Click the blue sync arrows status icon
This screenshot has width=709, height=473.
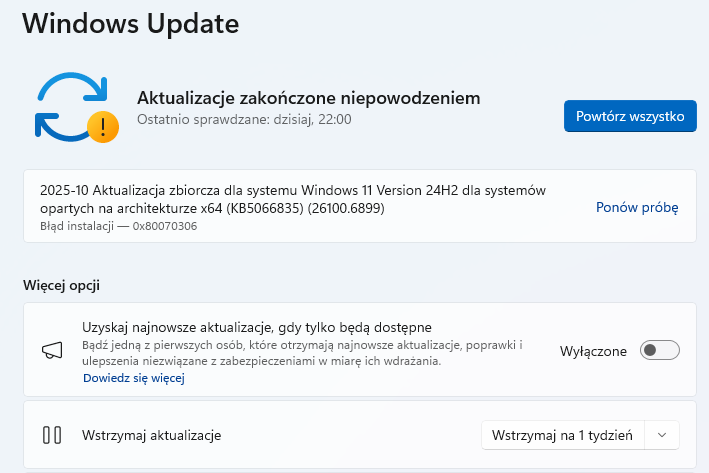coord(68,104)
